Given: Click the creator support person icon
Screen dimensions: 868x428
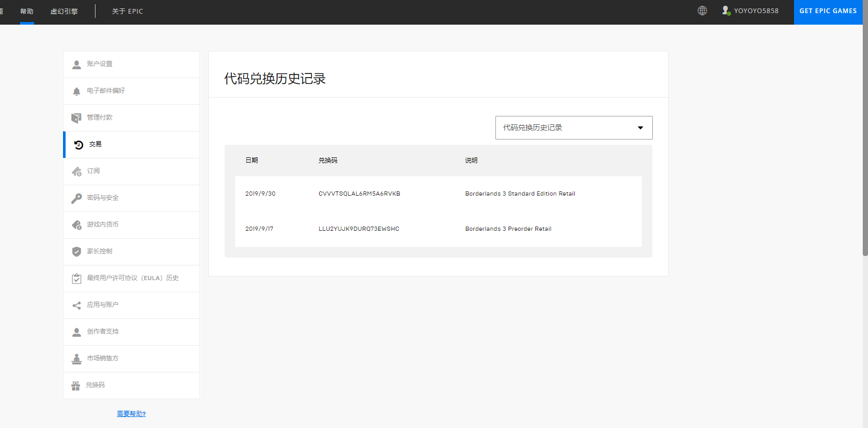Looking at the screenshot, I should (x=77, y=332).
